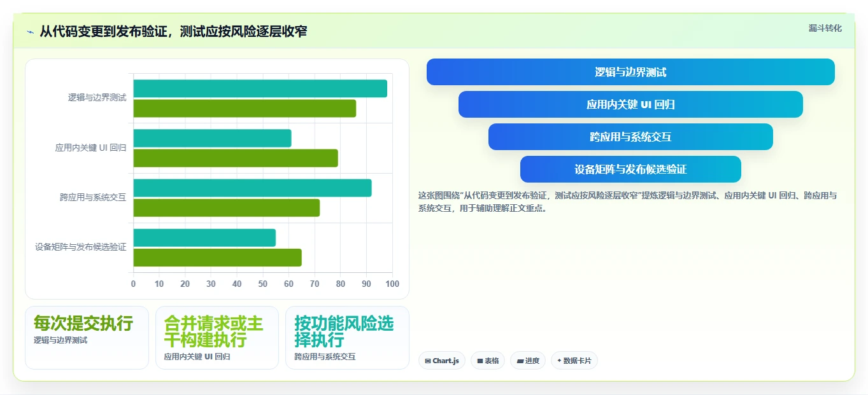Click the x-axis tick label 80
The height and width of the screenshot is (395, 868).
point(341,284)
